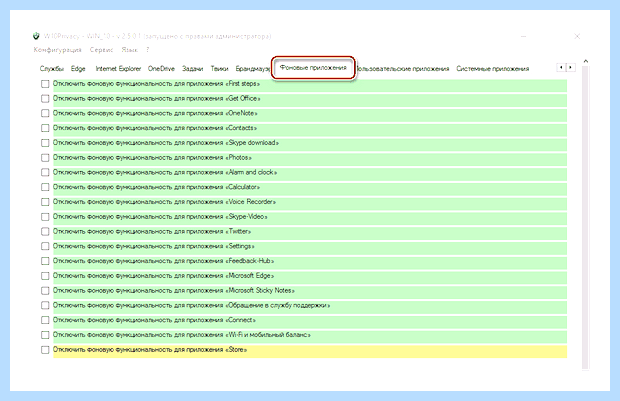The height and width of the screenshot is (401, 620).
Task: Check the «First steps» background option
Action: (x=45, y=84)
